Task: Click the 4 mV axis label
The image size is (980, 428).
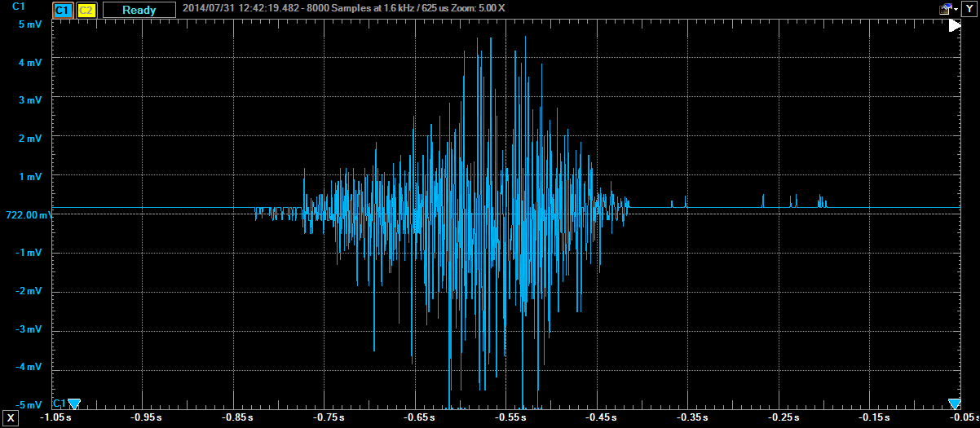Action: (30, 62)
